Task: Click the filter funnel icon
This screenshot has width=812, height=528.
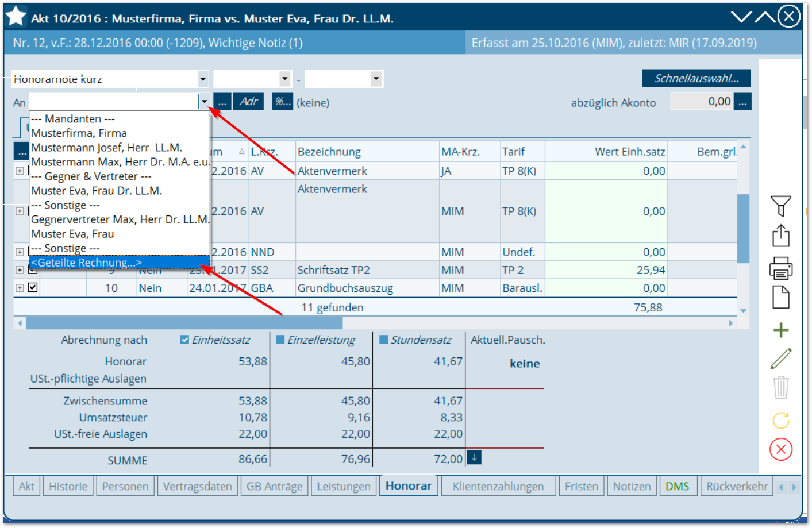Action: tap(780, 206)
